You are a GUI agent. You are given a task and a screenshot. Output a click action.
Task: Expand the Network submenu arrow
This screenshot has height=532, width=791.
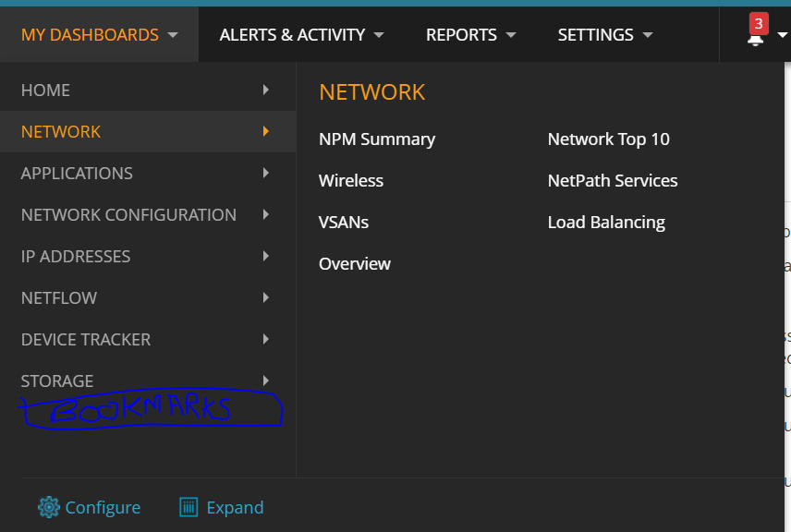266,131
